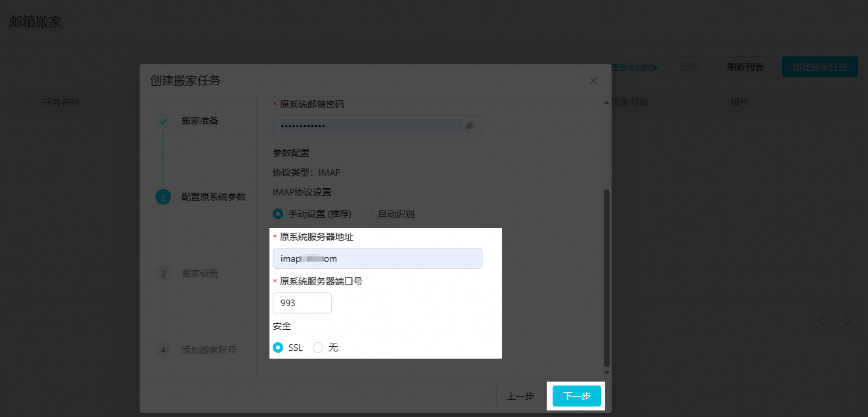868x417 pixels.
Task: Click the 刷新列表 button
Action: coord(745,67)
